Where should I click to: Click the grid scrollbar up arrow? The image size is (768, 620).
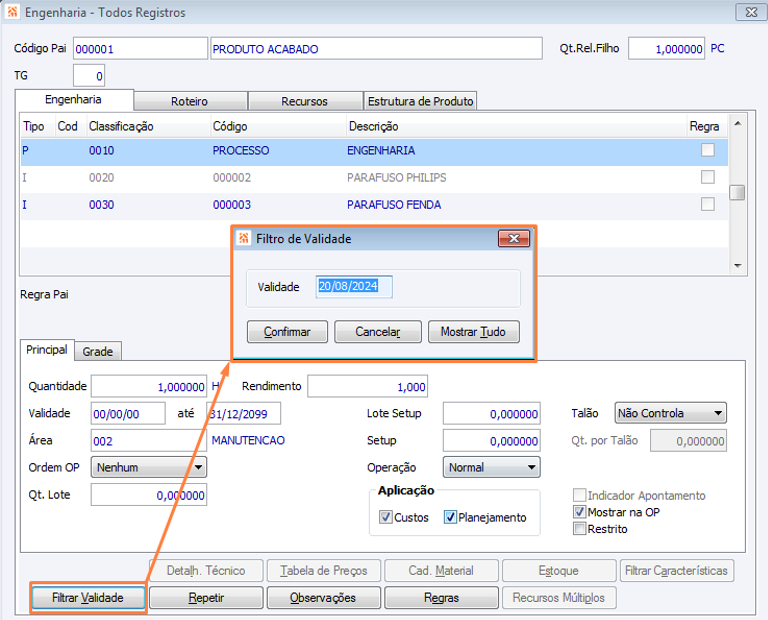(x=738, y=123)
